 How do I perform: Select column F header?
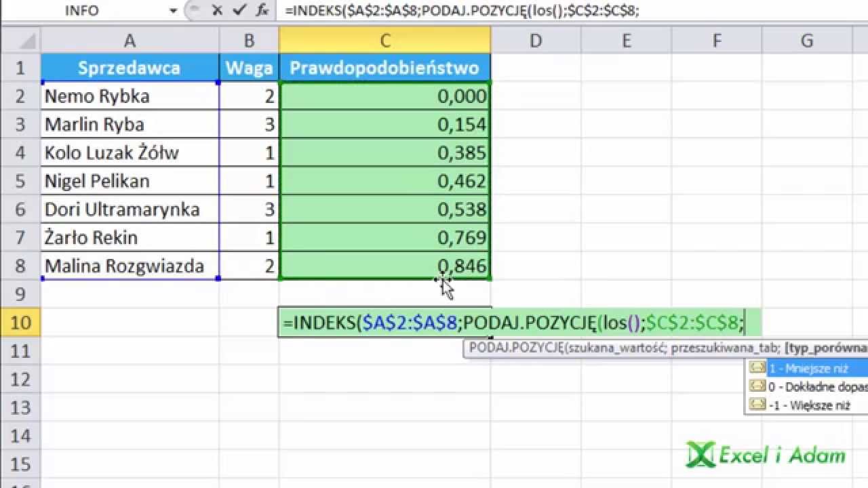(717, 41)
